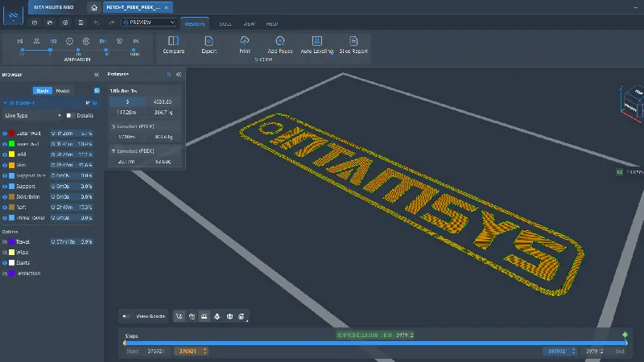Click the Inner Wall green color swatch
The width and height of the screenshot is (644, 362).
[x=12, y=144]
